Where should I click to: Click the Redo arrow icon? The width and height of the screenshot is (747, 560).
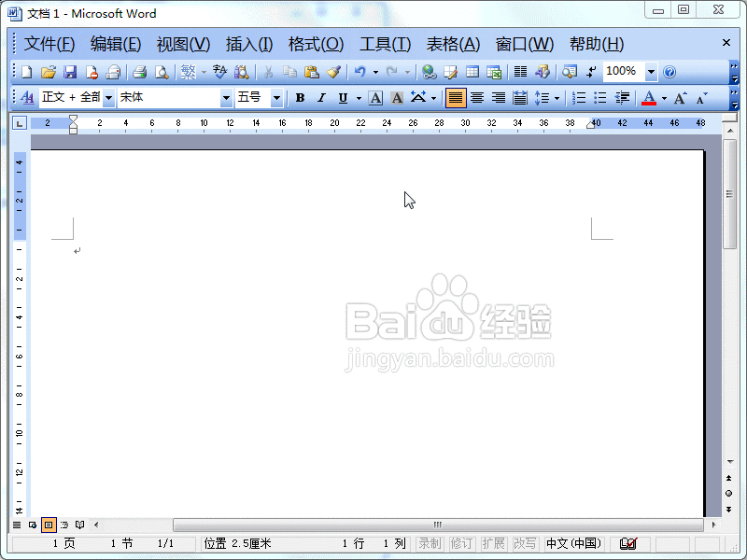391,72
